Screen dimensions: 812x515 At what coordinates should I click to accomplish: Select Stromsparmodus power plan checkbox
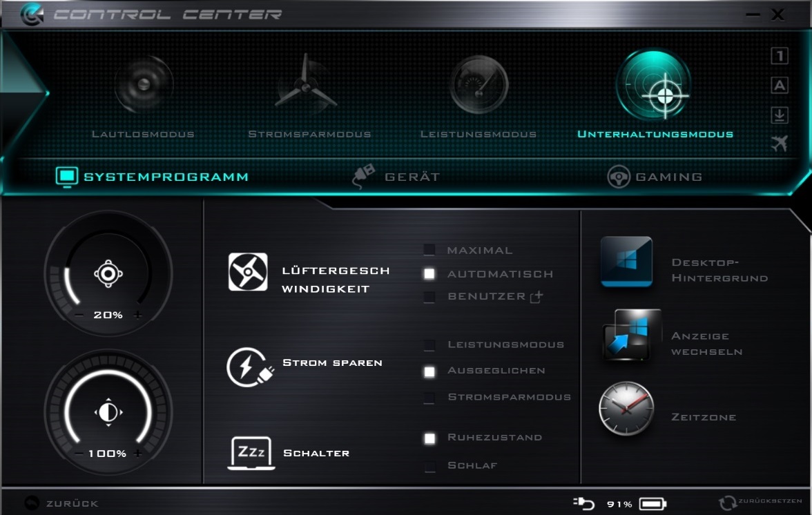point(429,398)
